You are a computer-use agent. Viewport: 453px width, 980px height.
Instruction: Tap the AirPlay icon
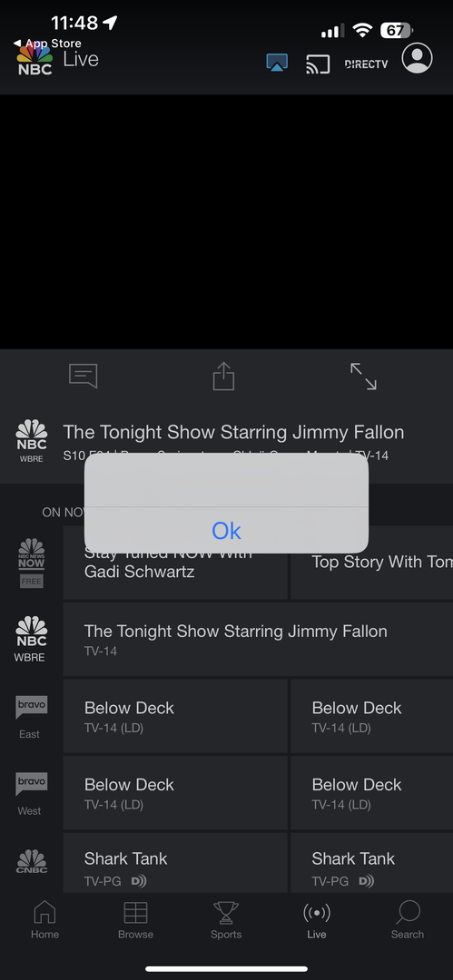coord(277,64)
